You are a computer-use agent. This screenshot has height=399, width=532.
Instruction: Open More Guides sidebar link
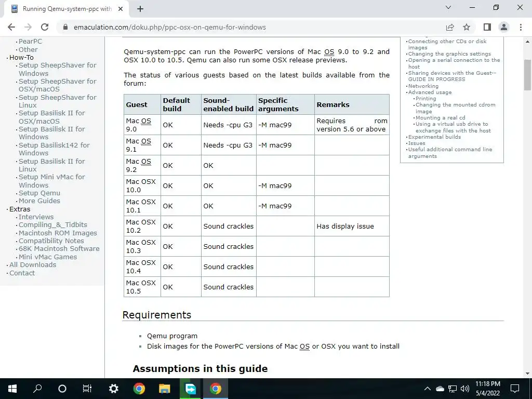[39, 201]
